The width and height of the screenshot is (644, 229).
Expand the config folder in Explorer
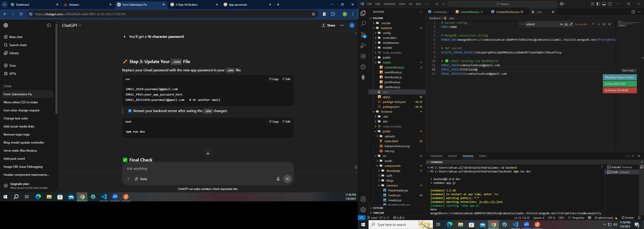click(x=375, y=33)
